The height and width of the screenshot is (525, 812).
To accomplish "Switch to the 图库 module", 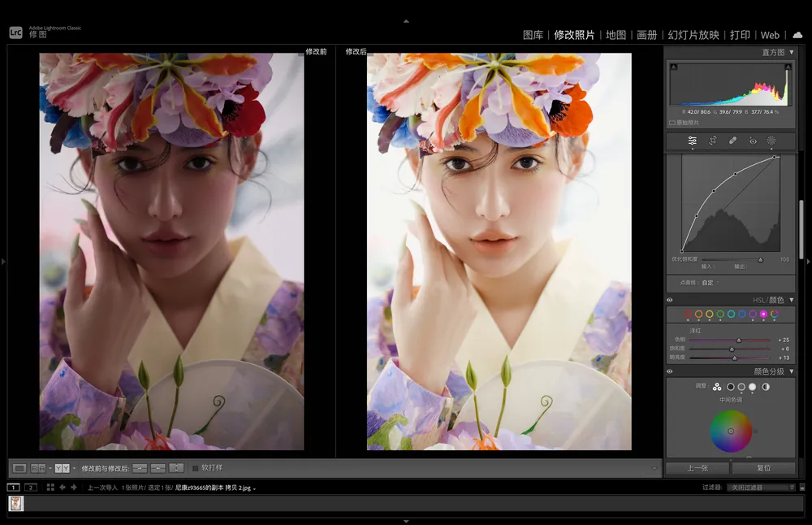I will tap(533, 35).
